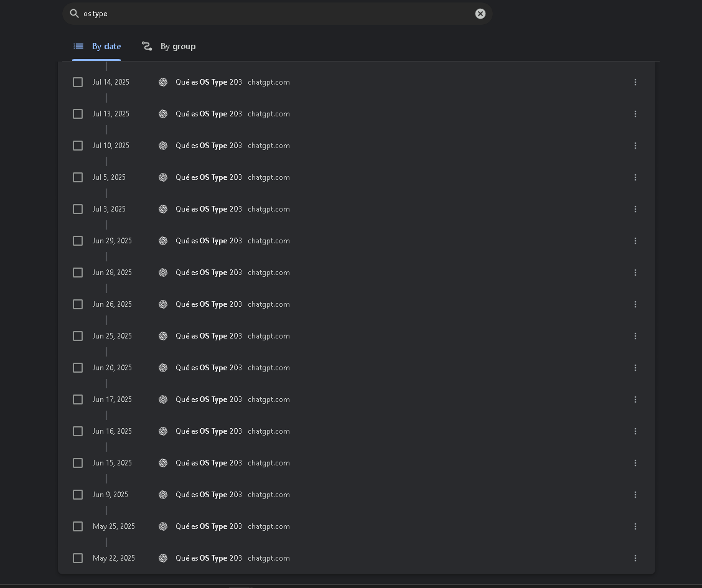Focus the history search box containing 'os type'
Image resolution: width=702 pixels, height=588 pixels.
coord(277,14)
